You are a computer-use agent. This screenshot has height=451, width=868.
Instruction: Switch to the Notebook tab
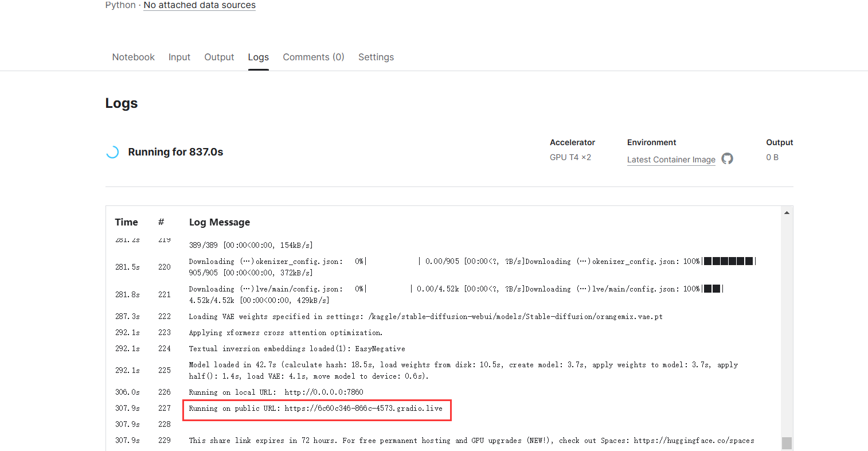[x=133, y=57]
